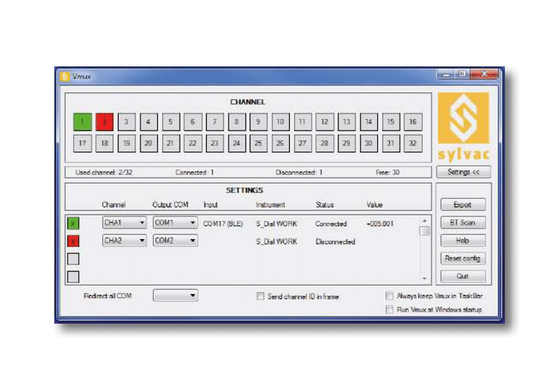The height and width of the screenshot is (392, 560).
Task: Click channel 21 button
Action: pyautogui.click(x=171, y=143)
